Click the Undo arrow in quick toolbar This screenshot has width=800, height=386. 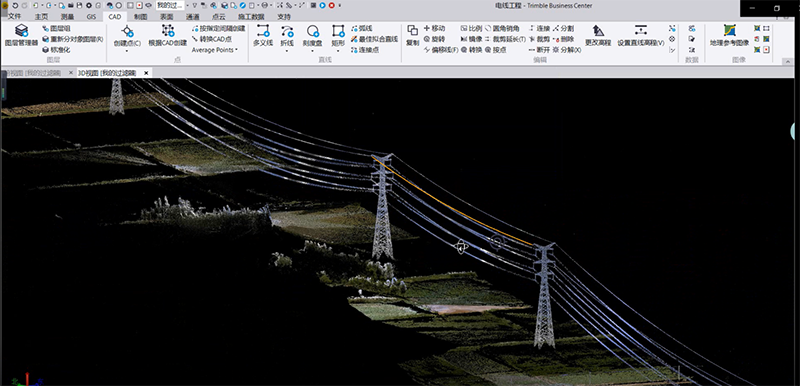tap(15, 6)
